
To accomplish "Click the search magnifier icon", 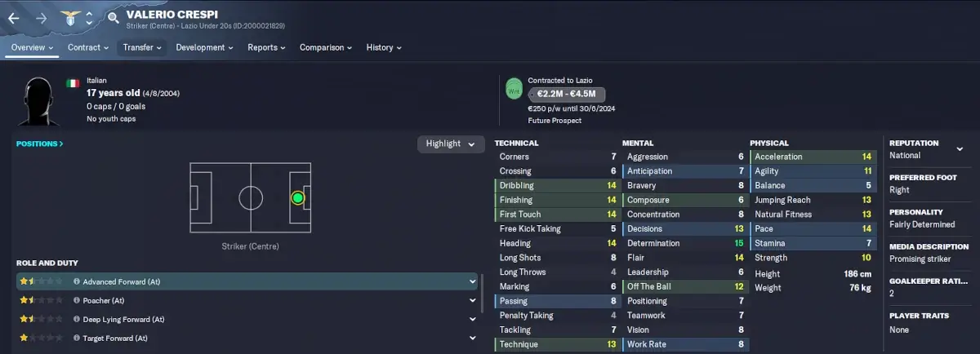I will tap(113, 17).
